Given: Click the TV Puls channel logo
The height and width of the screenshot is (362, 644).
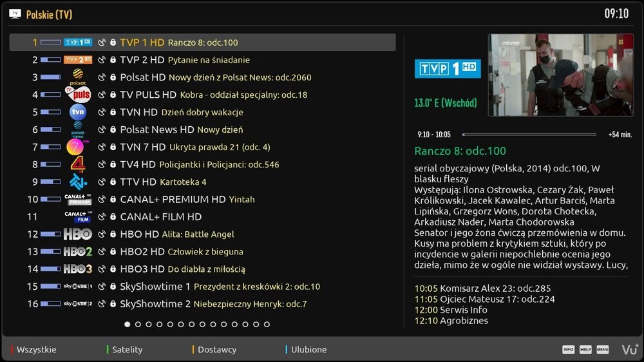Looking at the screenshot, I should click(x=78, y=95).
